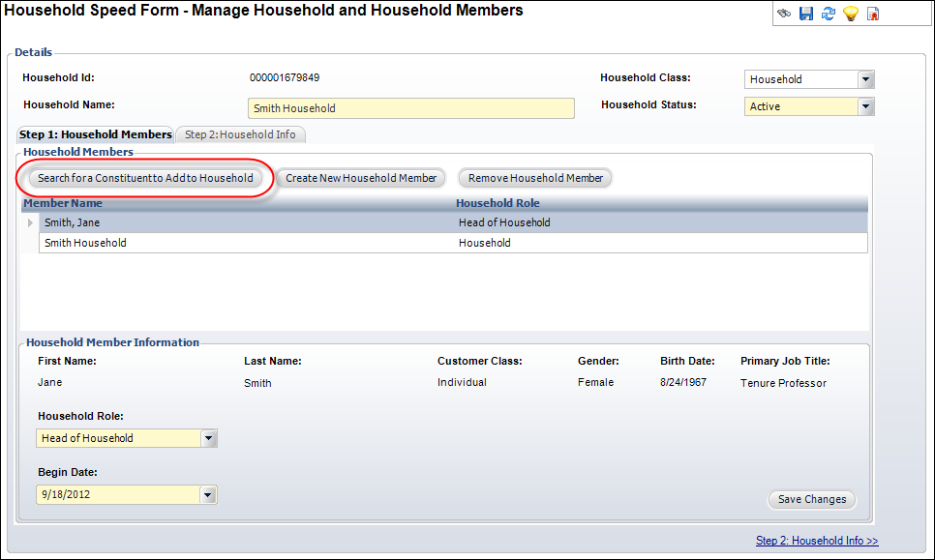Select the Smith, Jane member row

pos(453,222)
